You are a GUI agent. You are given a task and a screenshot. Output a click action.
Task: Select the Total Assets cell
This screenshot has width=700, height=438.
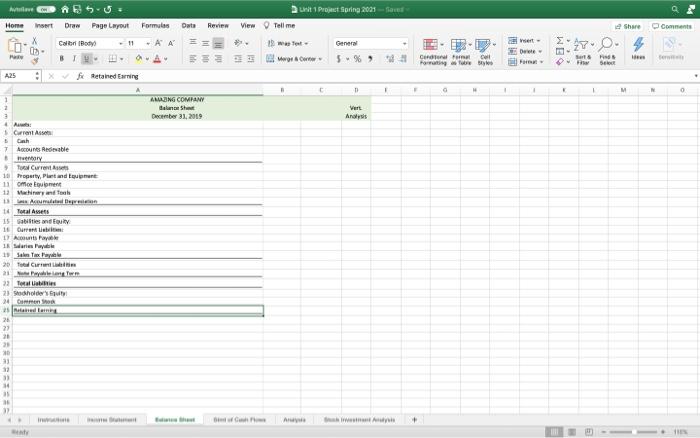138,211
